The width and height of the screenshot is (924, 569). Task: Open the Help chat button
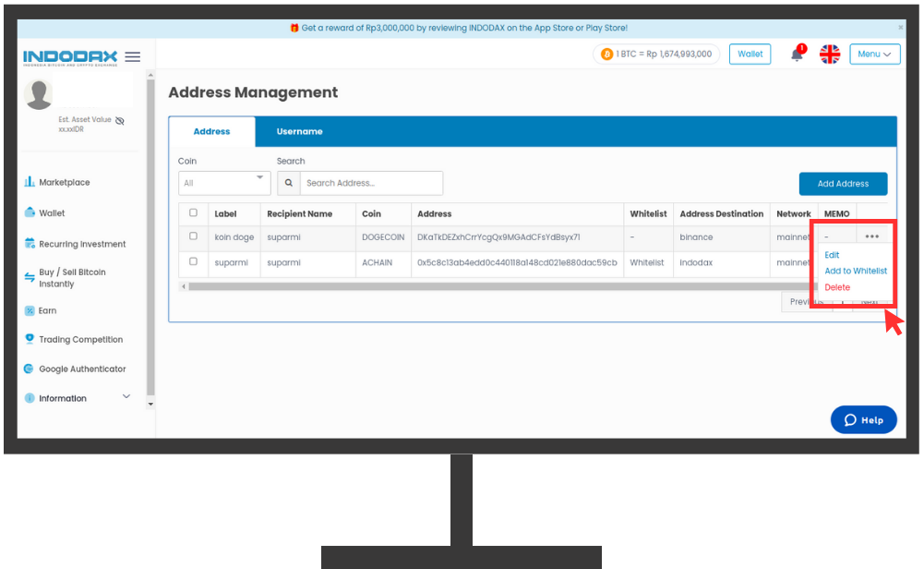[x=864, y=419]
